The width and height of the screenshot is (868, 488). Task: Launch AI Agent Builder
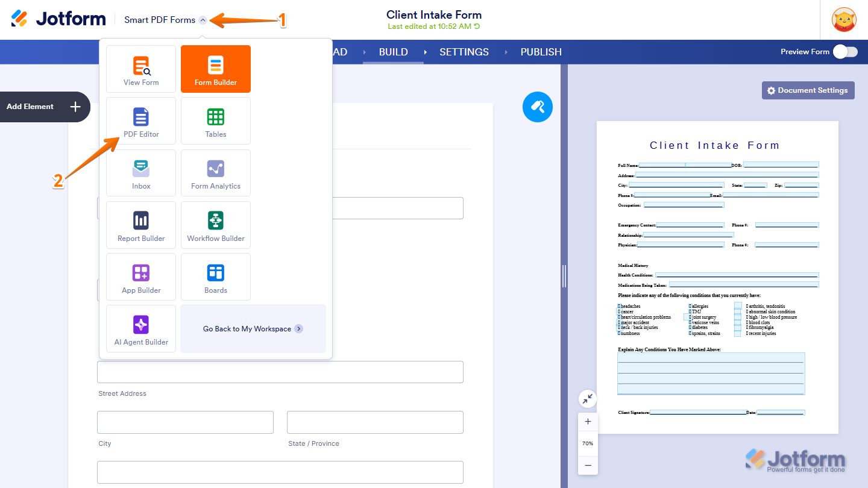[141, 328]
